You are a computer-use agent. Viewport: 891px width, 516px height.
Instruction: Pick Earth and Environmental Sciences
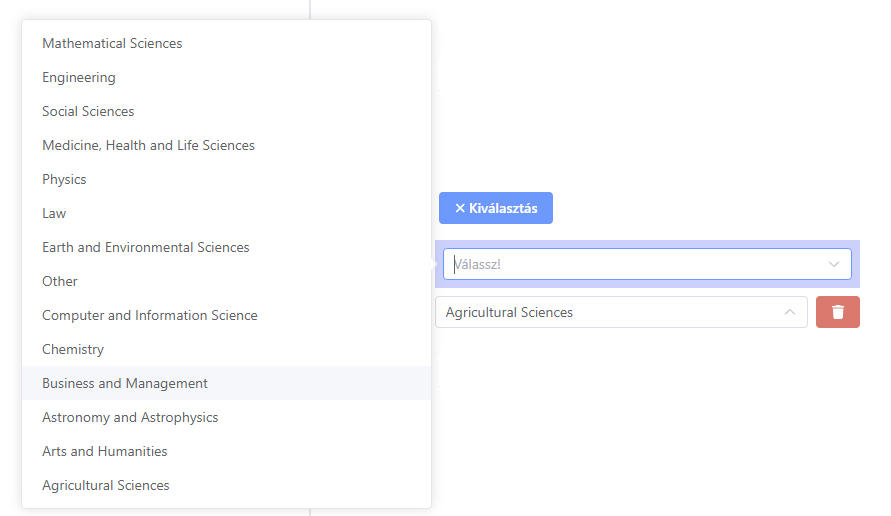click(226, 247)
